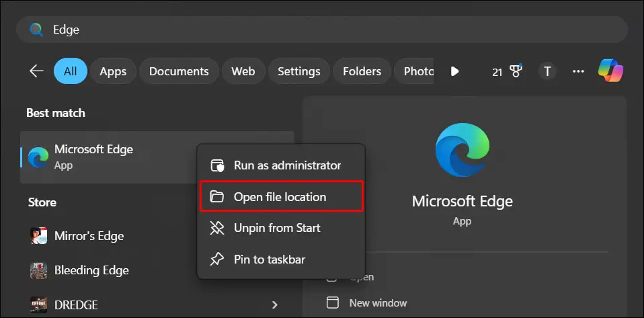This screenshot has height=318, width=644.
Task: Switch to the Web filter tab
Action: (243, 71)
